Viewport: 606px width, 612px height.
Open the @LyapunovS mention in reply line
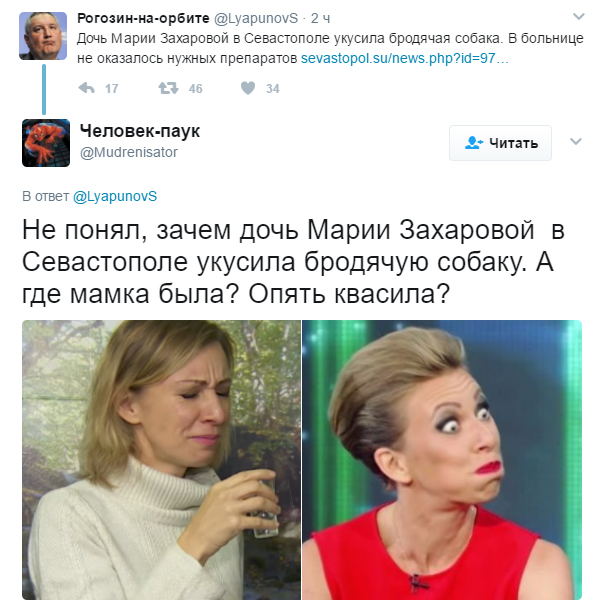[x=115, y=196]
